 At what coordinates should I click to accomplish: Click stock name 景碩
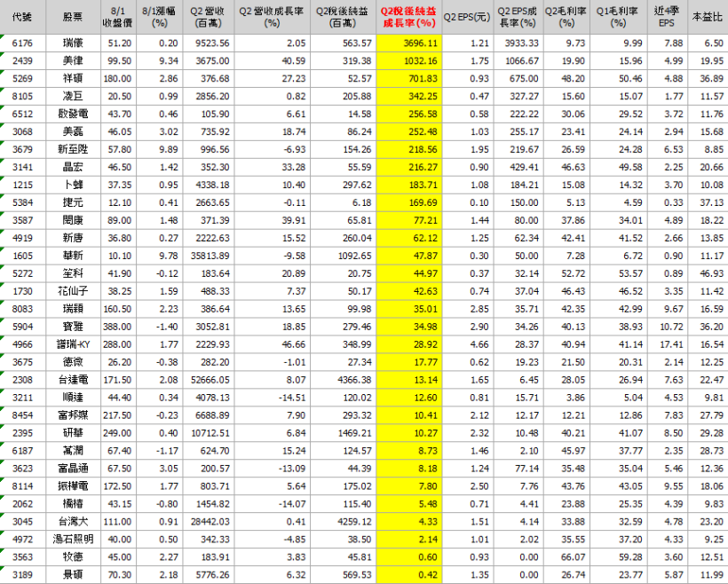pos(73,575)
